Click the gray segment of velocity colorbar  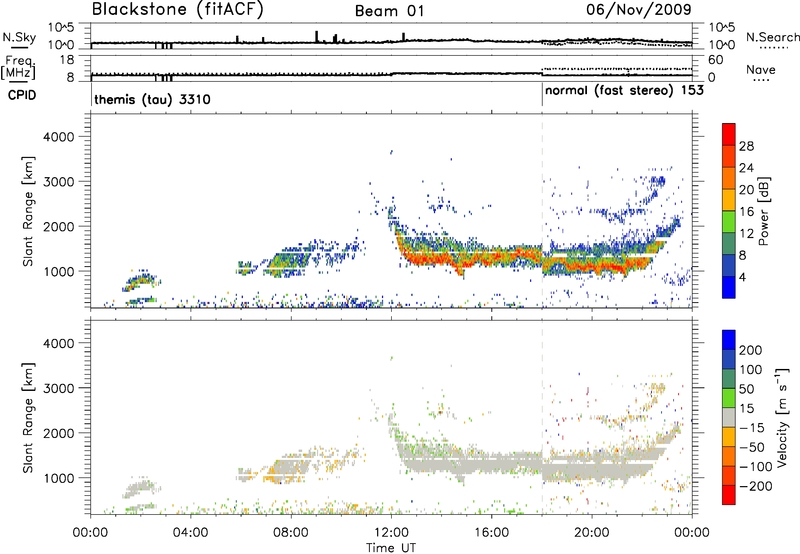coord(729,417)
